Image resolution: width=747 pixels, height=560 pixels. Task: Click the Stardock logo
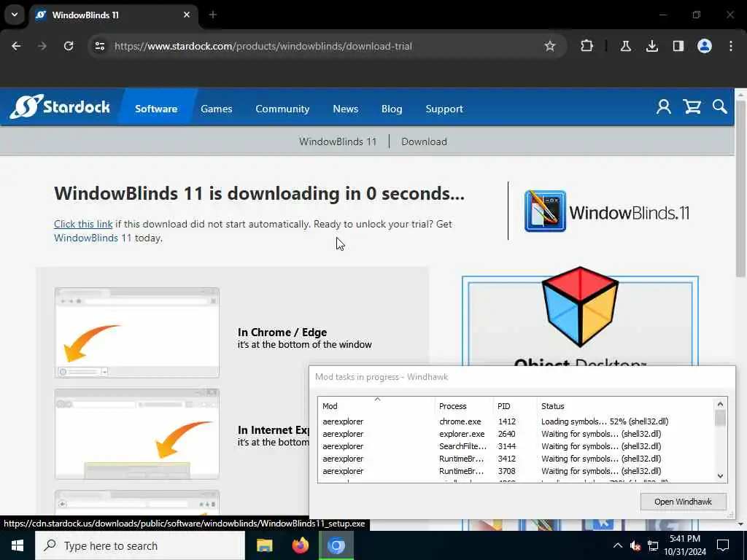tap(60, 106)
